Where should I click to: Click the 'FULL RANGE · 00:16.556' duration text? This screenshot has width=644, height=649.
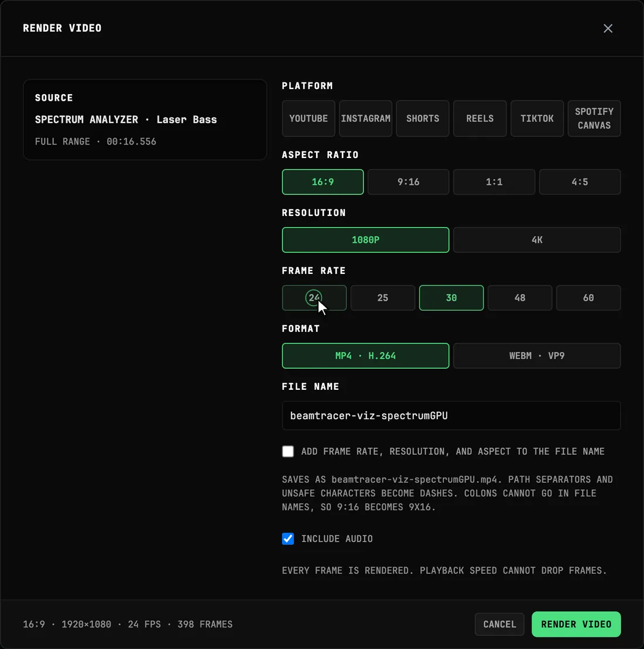95,142
